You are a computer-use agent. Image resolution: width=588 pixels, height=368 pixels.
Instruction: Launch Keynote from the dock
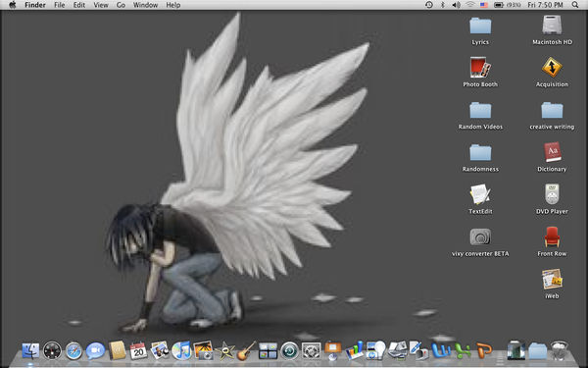click(333, 350)
